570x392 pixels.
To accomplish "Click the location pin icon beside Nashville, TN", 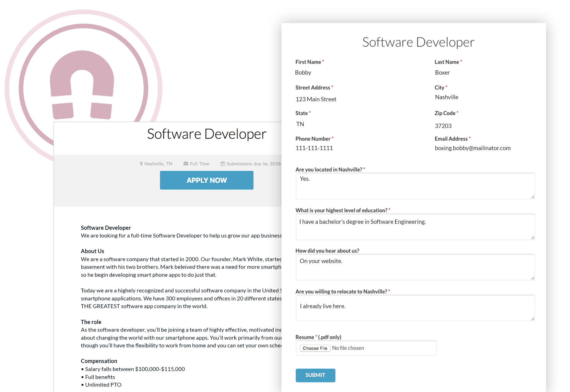I will tap(141, 164).
